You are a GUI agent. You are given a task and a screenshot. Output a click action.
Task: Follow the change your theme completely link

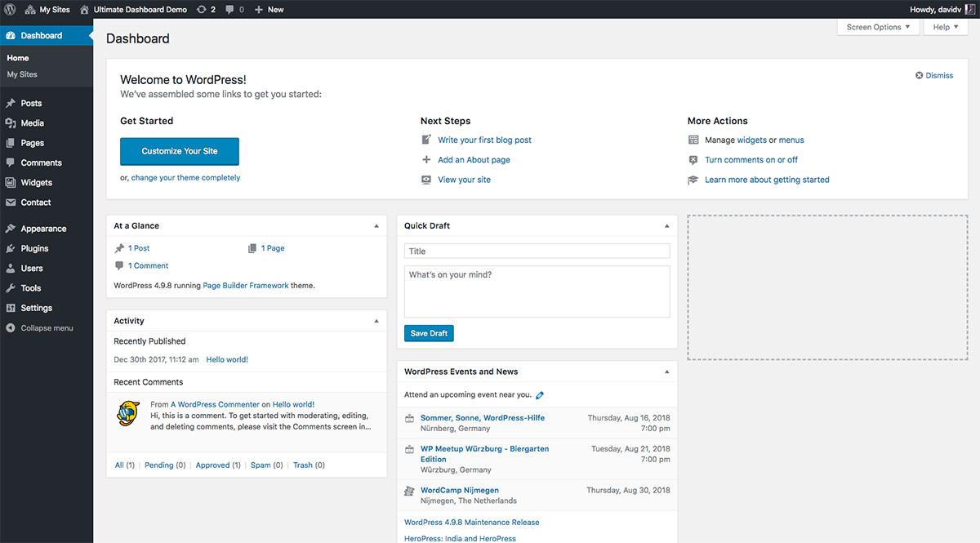185,177
